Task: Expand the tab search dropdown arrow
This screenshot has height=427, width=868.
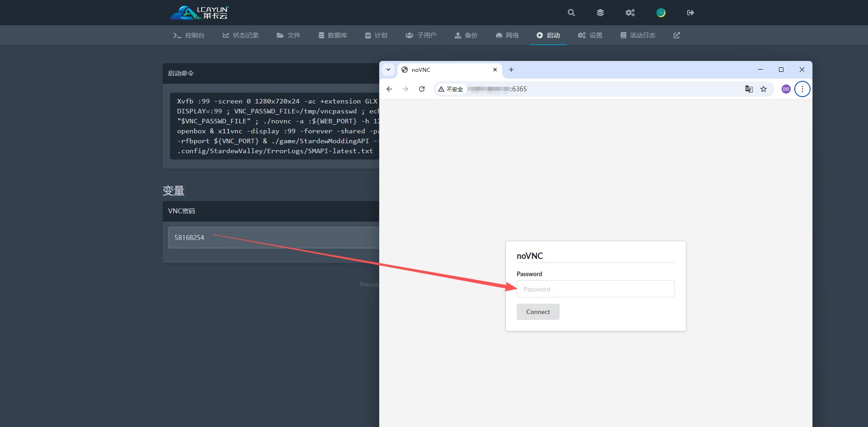Action: coord(388,70)
